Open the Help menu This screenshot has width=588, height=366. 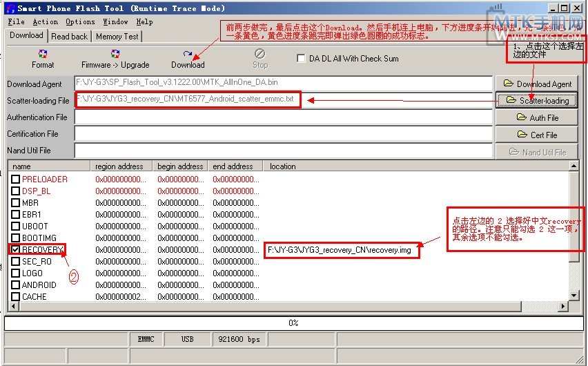144,22
